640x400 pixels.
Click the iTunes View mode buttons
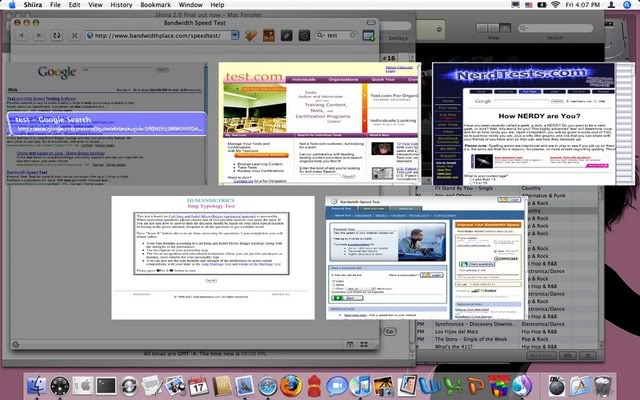(x=493, y=28)
